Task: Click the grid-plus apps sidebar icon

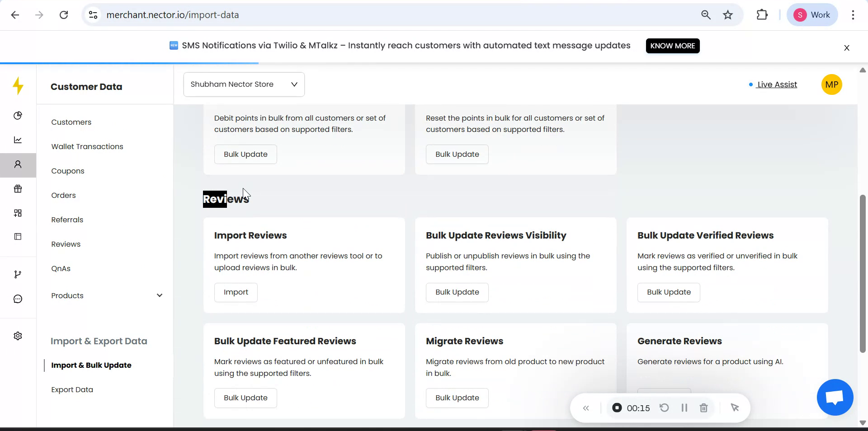Action: (x=18, y=213)
